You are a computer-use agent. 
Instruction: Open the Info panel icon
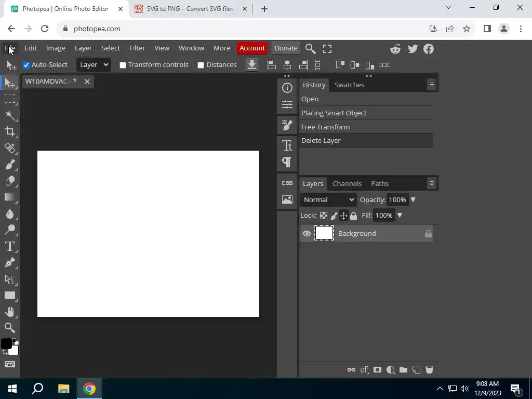tap(287, 88)
